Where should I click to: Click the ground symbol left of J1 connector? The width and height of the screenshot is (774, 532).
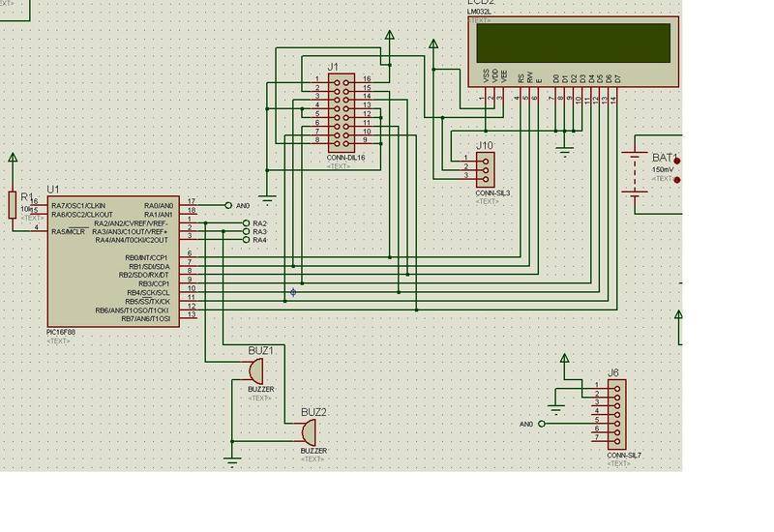(267, 200)
